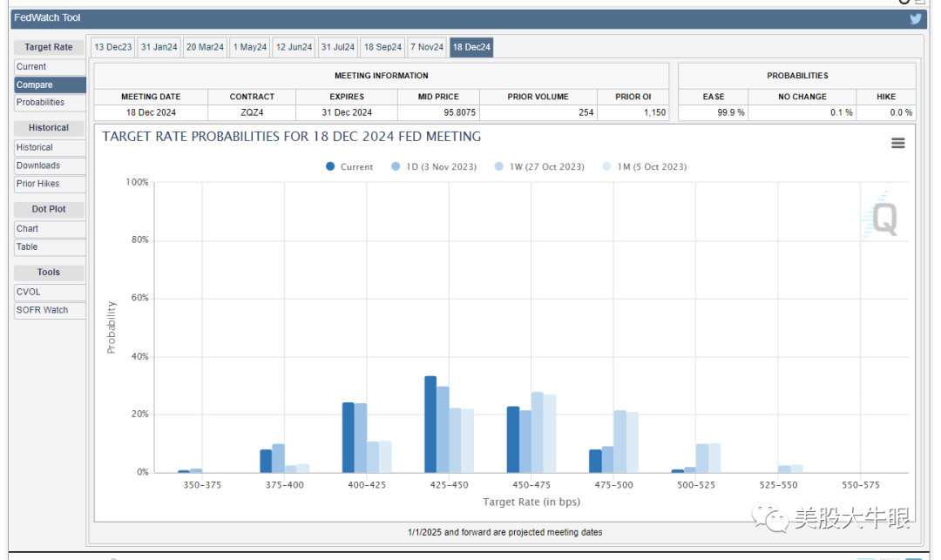This screenshot has height=560, width=941.
Task: Click the chart title text
Action: pyautogui.click(x=292, y=137)
